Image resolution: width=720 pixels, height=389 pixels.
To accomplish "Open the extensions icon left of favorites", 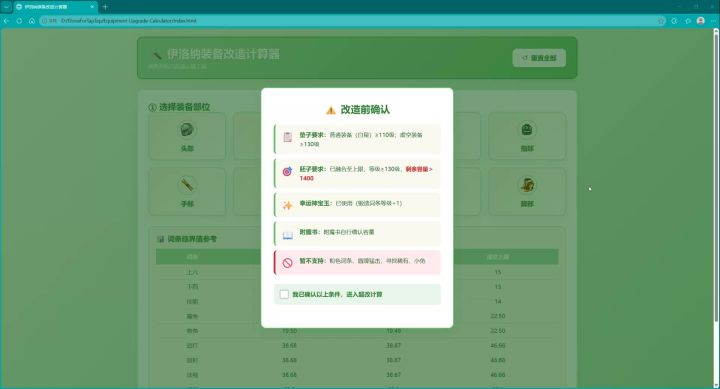I will [674, 21].
